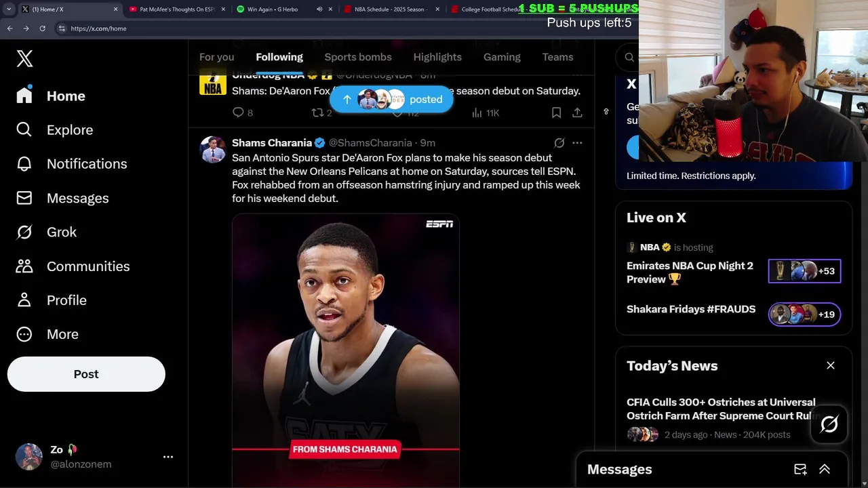
Task: Click browser back arrow
Action: pyautogui.click(x=9, y=28)
